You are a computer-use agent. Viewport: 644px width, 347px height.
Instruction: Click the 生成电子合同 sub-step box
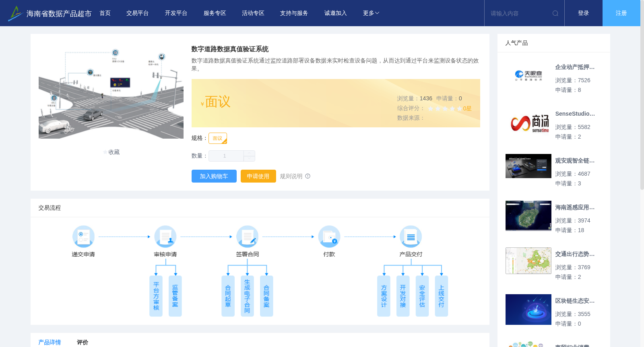247,296
